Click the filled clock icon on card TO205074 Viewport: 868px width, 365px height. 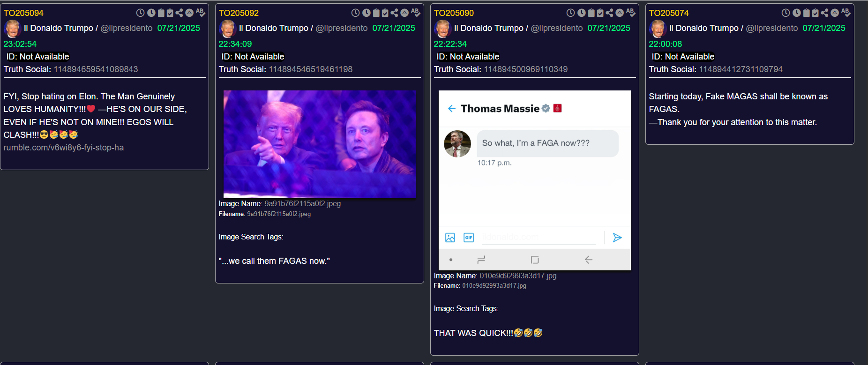[x=797, y=13]
